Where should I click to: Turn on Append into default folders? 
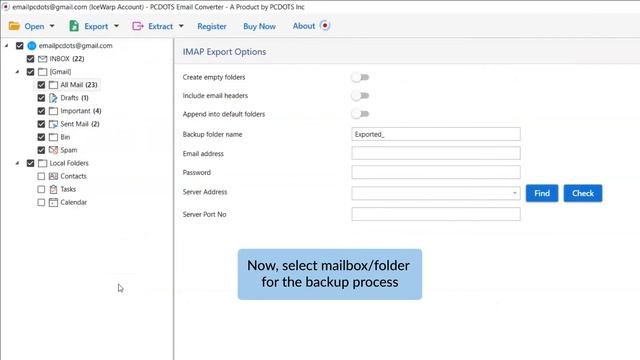tap(360, 114)
